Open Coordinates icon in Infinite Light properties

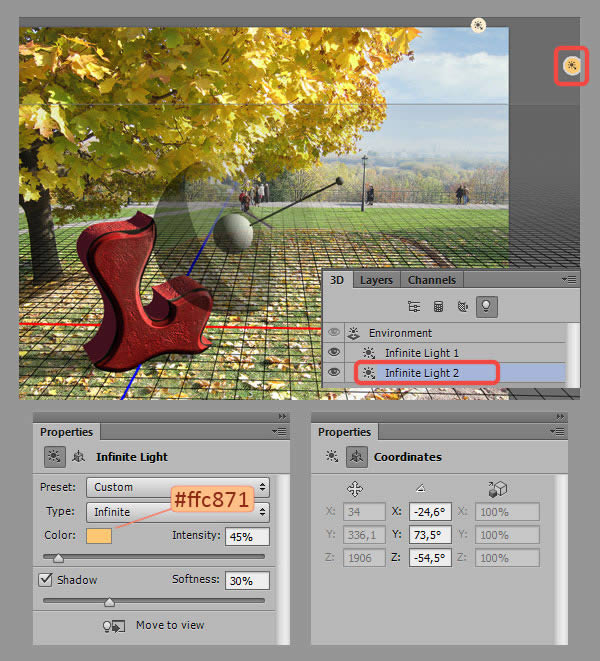[76, 457]
